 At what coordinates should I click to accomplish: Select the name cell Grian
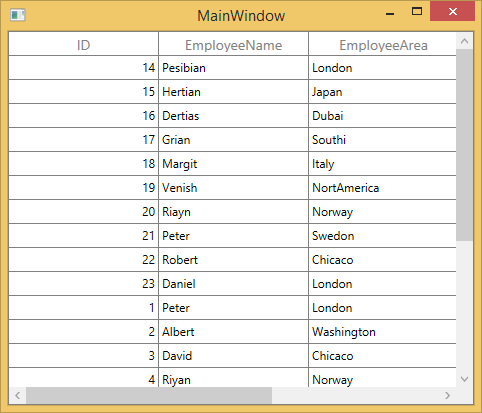coord(234,140)
